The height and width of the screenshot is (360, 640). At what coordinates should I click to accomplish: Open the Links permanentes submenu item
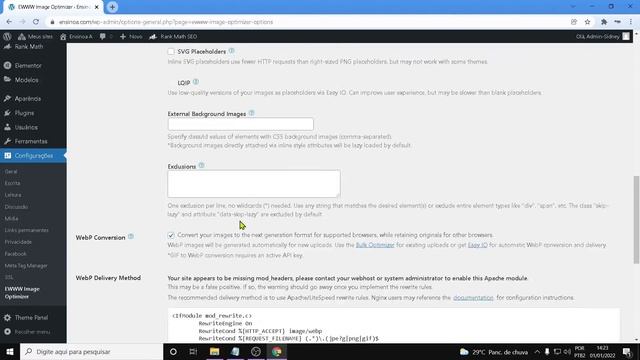[27, 230]
